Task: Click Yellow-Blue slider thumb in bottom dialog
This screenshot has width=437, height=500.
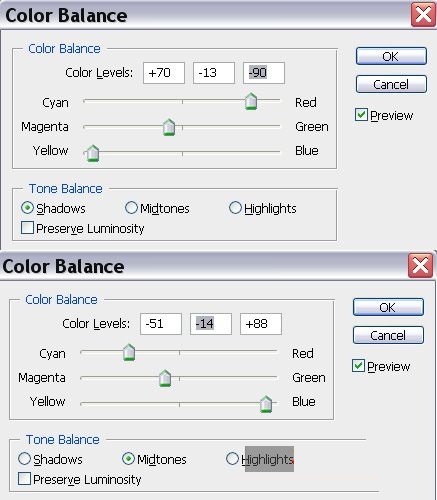Action: pyautogui.click(x=266, y=404)
